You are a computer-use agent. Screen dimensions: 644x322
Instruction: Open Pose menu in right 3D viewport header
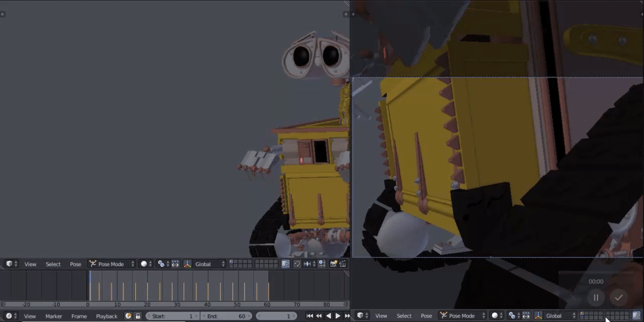pos(426,316)
